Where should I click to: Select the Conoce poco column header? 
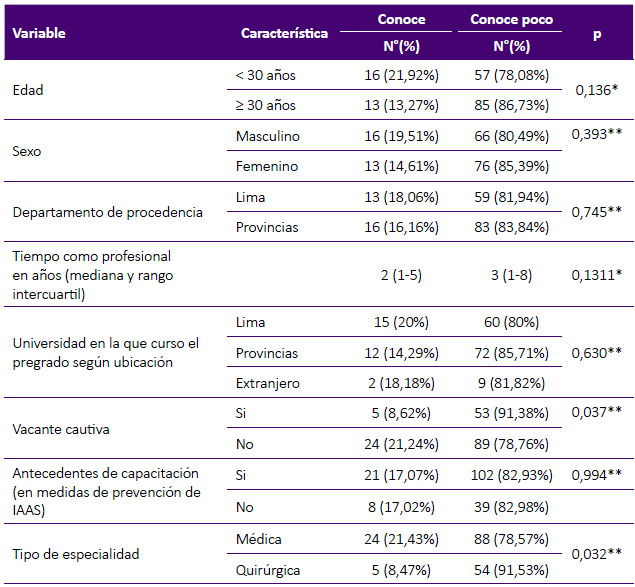coord(511,20)
